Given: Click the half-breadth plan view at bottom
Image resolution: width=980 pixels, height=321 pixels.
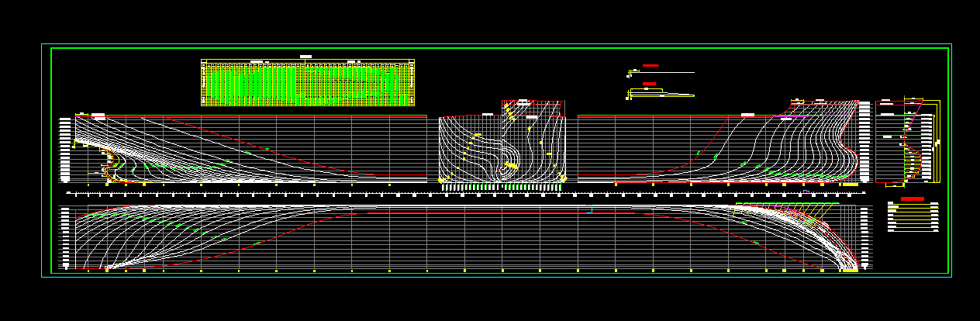Looking at the screenshot, I should point(464,237).
